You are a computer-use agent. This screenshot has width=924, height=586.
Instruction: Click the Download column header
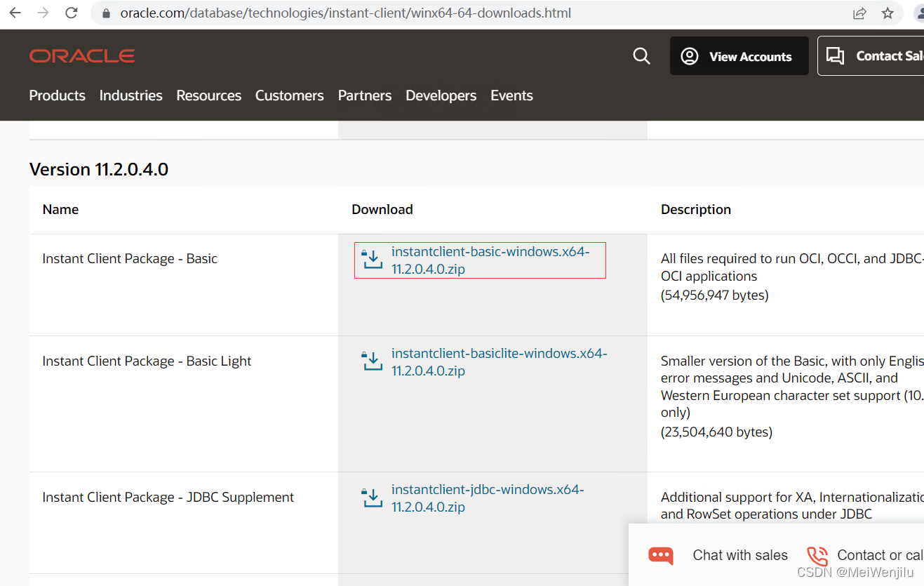(x=382, y=209)
